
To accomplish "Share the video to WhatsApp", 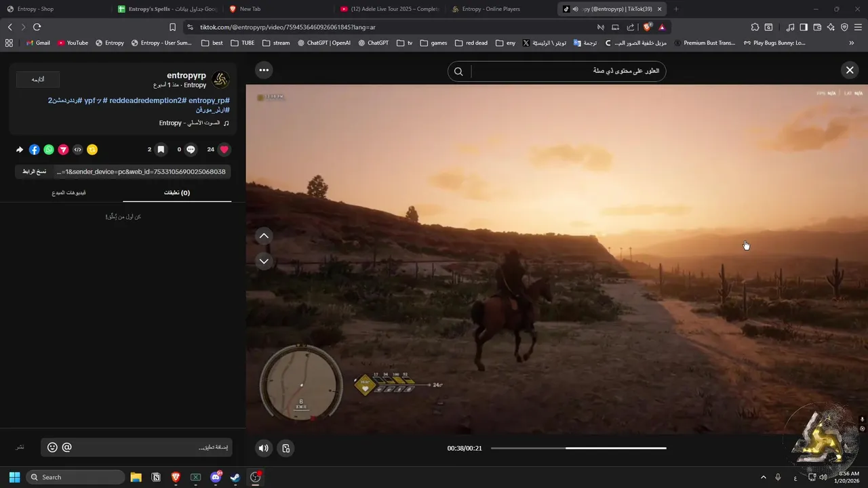I will (x=49, y=150).
